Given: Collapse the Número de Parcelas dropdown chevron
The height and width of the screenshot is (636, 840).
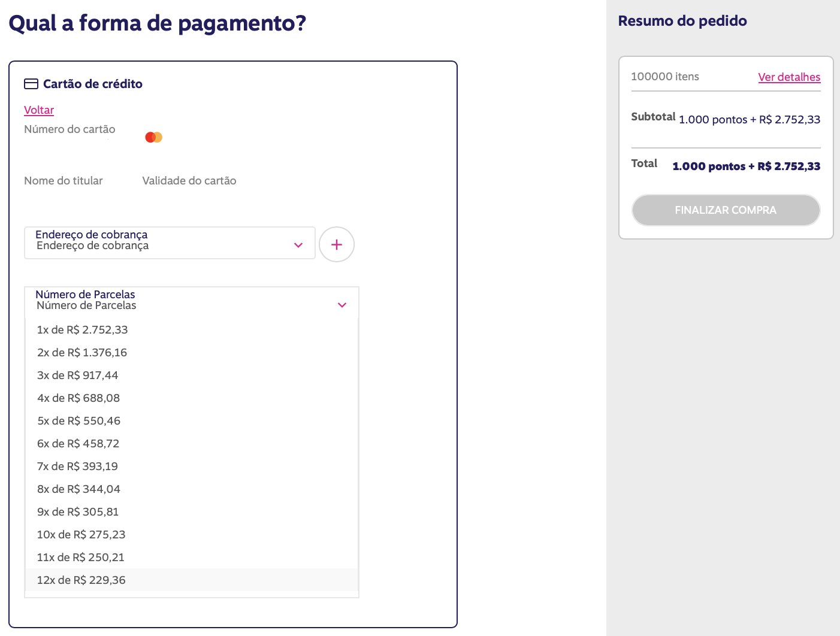Looking at the screenshot, I should click(x=342, y=305).
